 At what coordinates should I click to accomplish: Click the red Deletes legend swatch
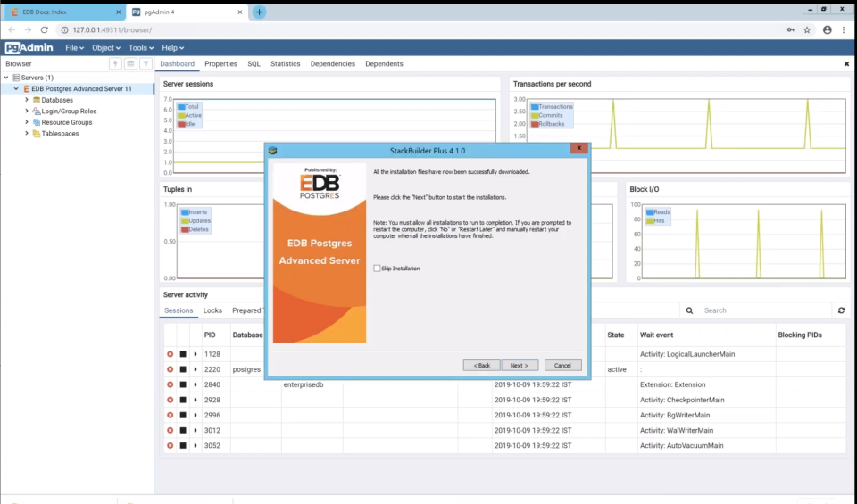(185, 229)
